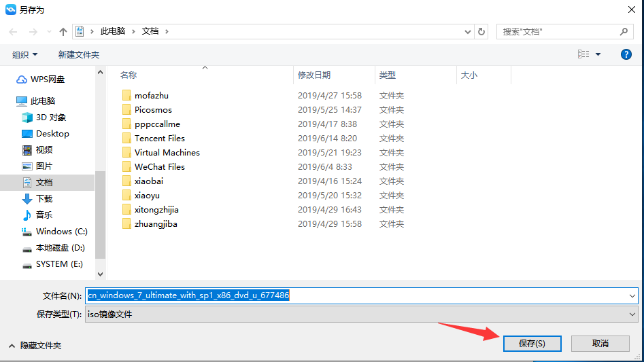
Task: Expand the 保存类型 dropdown list
Action: click(x=632, y=314)
